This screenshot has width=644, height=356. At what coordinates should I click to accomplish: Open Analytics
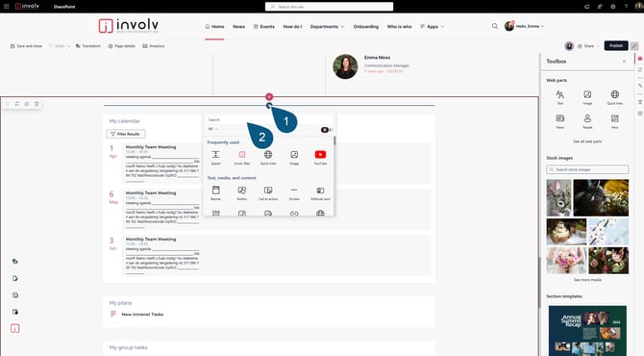153,46
